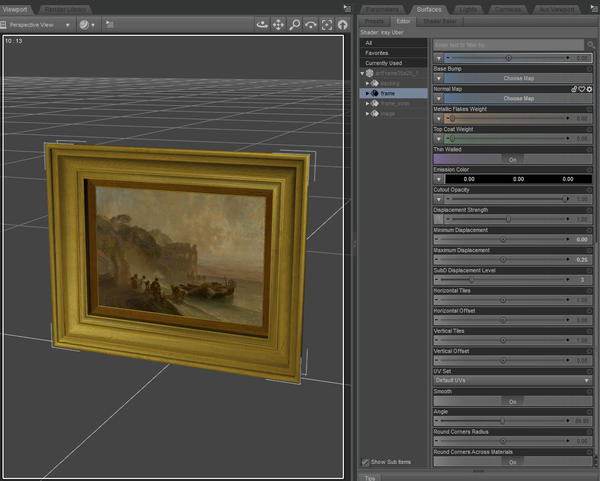This screenshot has width=600, height=481.
Task: Open Normal Map dropdown arrow
Action: [x=439, y=99]
